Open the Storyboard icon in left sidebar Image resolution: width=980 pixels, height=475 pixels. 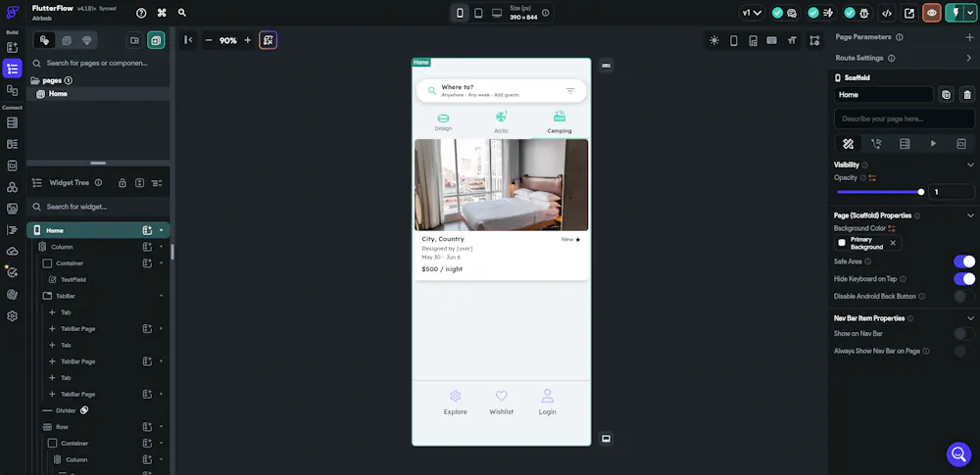pos(12,90)
